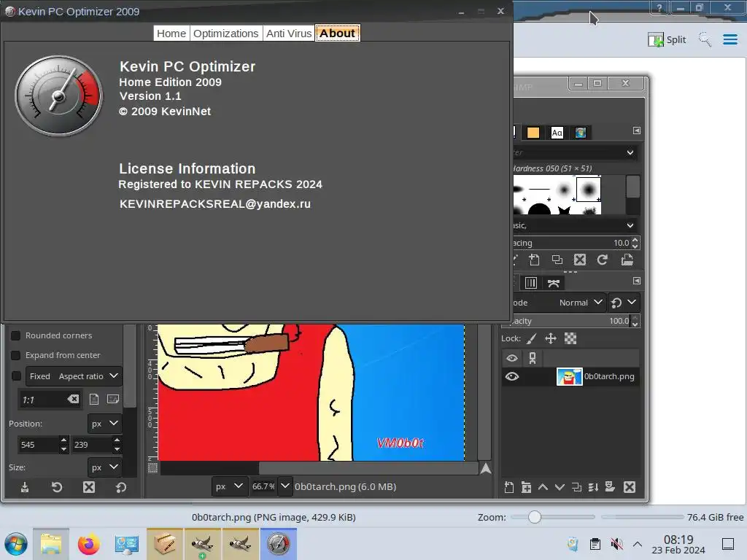This screenshot has width=747, height=560.
Task: Duplicate the selected brush
Action: tap(557, 260)
